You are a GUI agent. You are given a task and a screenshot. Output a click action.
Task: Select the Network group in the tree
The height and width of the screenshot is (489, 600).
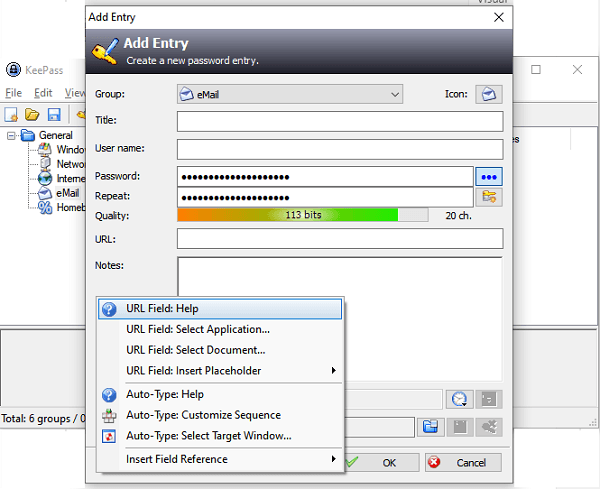(70, 164)
